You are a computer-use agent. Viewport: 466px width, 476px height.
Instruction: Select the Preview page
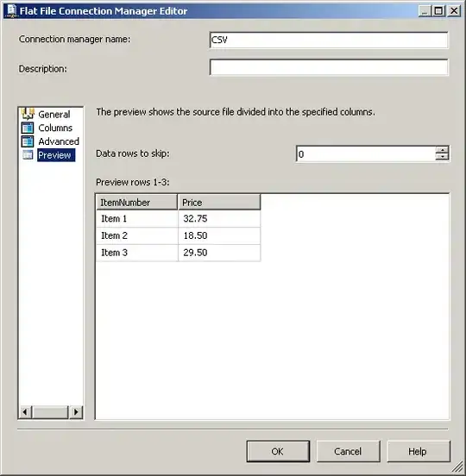(56, 155)
